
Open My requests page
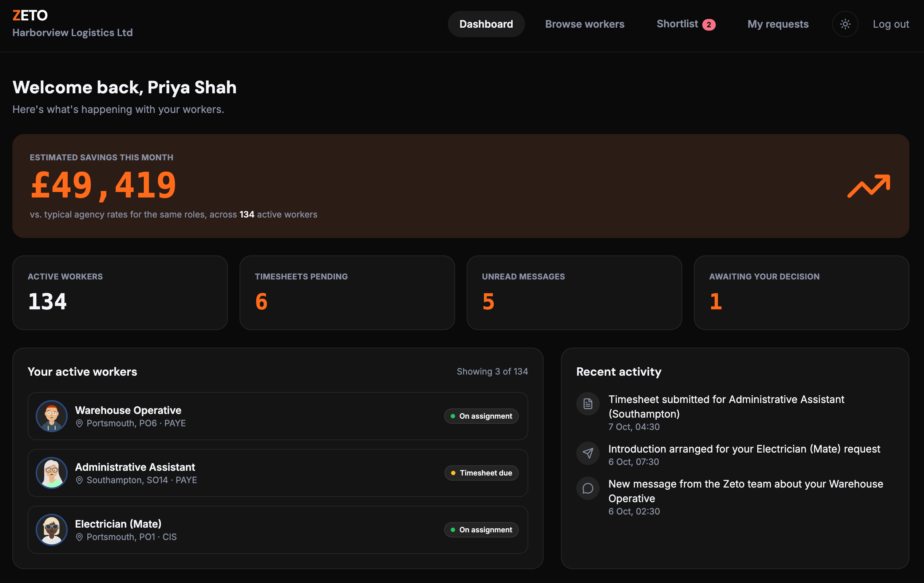click(778, 24)
